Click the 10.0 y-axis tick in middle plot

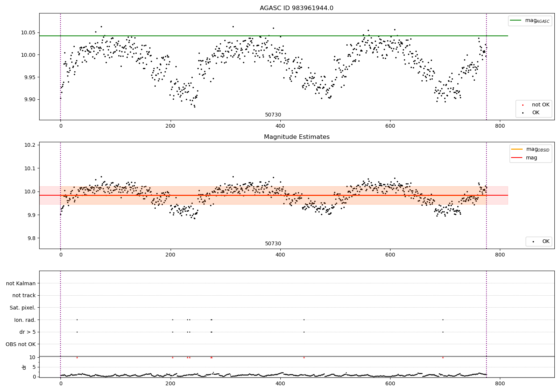30,192
